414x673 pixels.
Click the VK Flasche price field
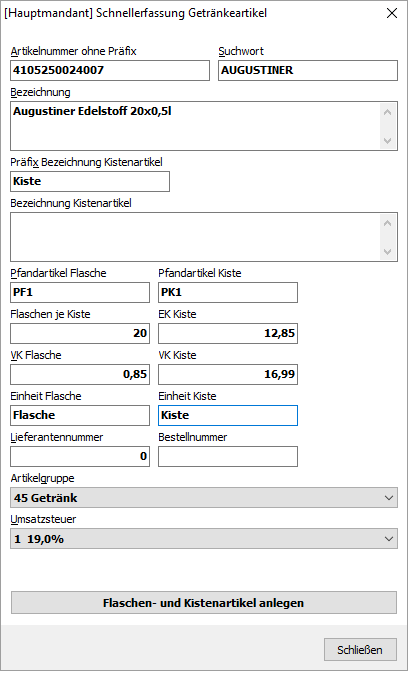pos(80,374)
